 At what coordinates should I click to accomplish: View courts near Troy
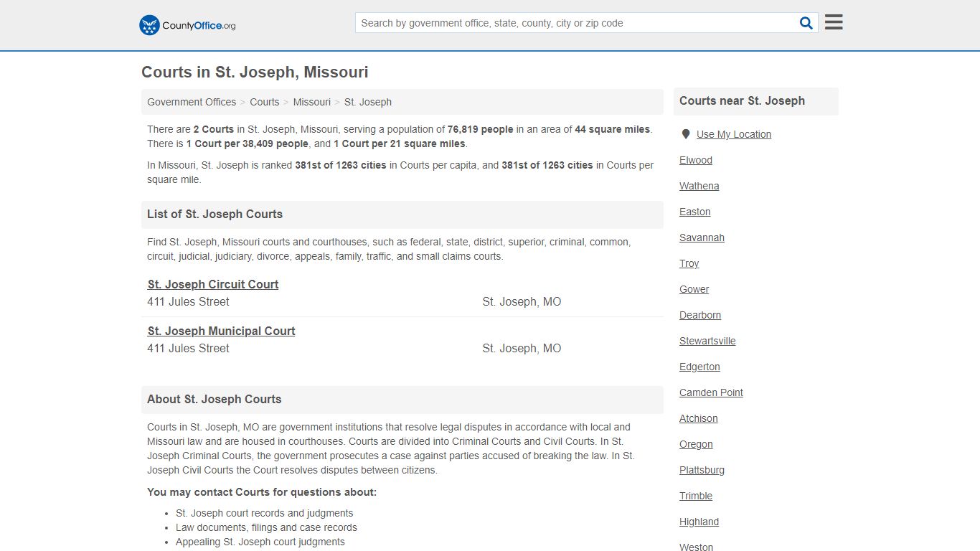point(689,263)
